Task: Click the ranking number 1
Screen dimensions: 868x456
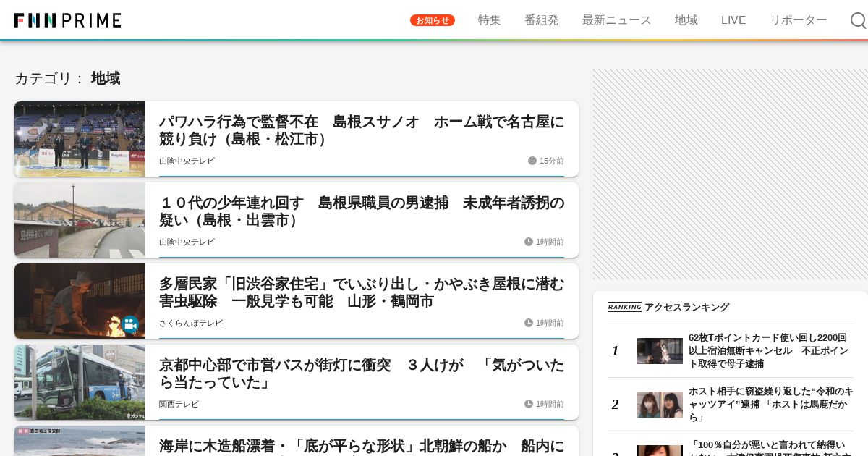Action: pyautogui.click(x=615, y=351)
